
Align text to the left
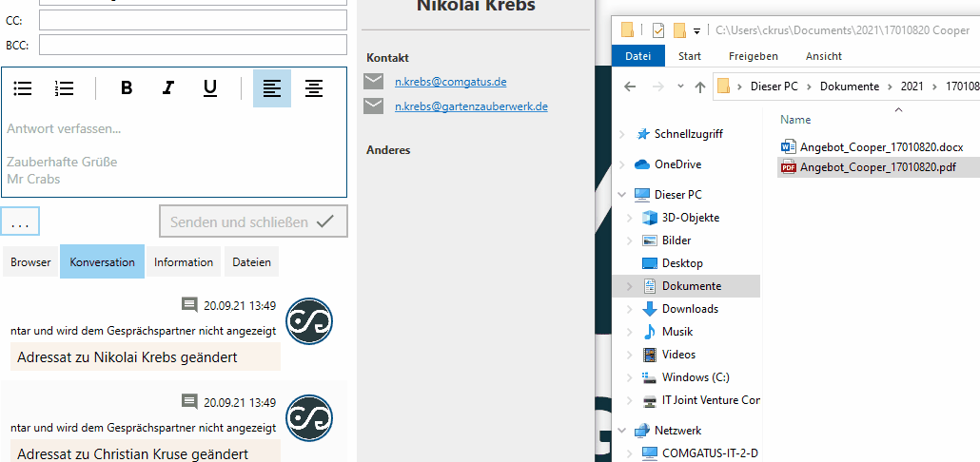(272, 88)
